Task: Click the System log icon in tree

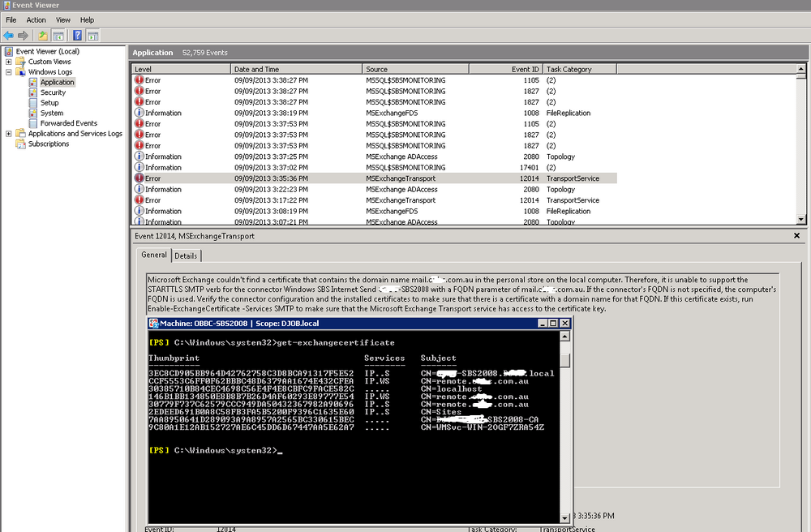Action: [33, 114]
